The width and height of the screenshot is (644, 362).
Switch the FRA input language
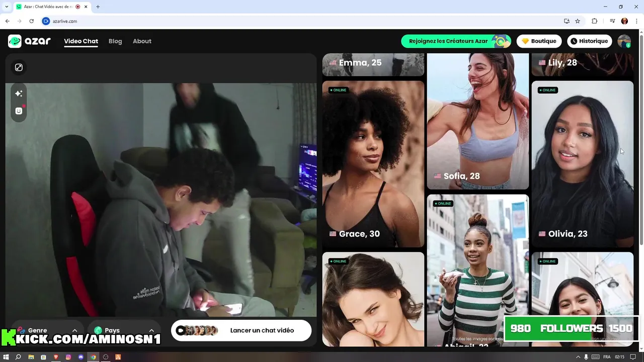[607, 357]
